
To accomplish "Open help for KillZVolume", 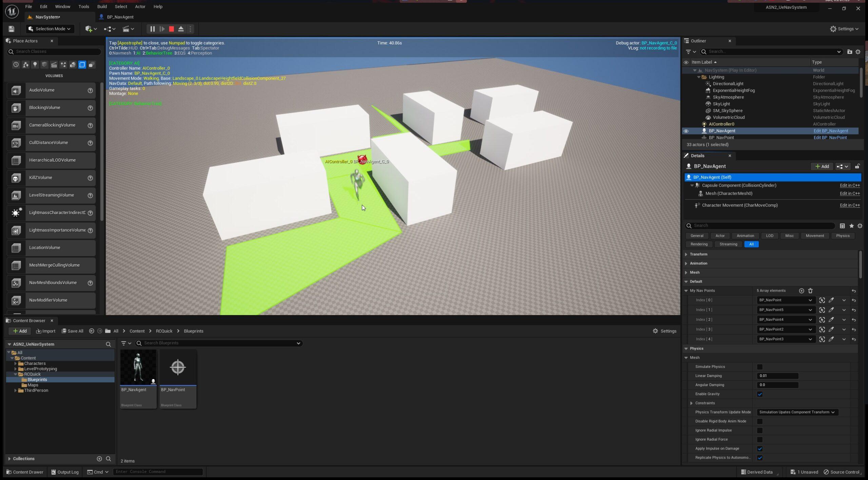I will (90, 178).
